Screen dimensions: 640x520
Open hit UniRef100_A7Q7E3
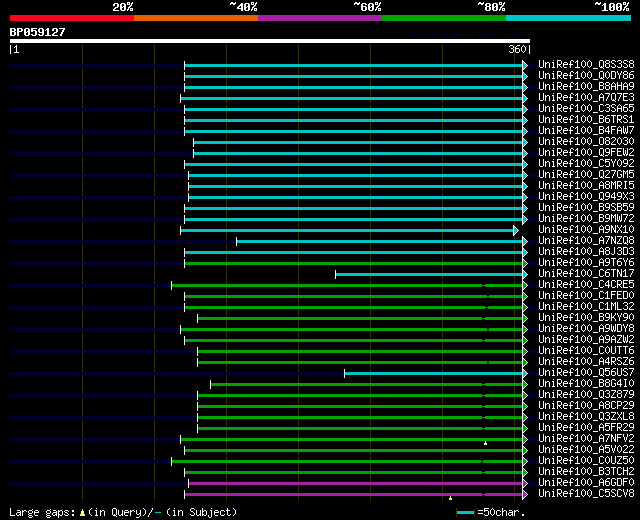tap(586, 97)
